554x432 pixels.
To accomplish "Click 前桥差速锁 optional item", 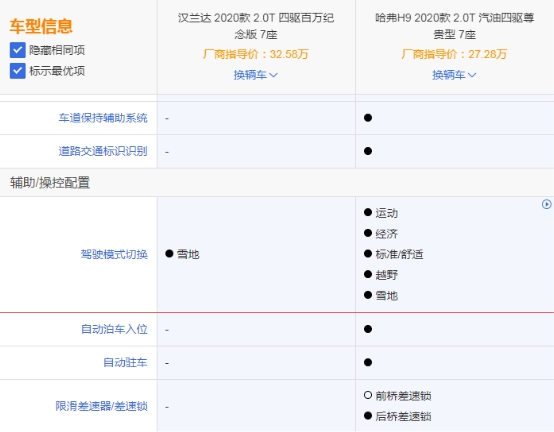I will [x=403, y=396].
